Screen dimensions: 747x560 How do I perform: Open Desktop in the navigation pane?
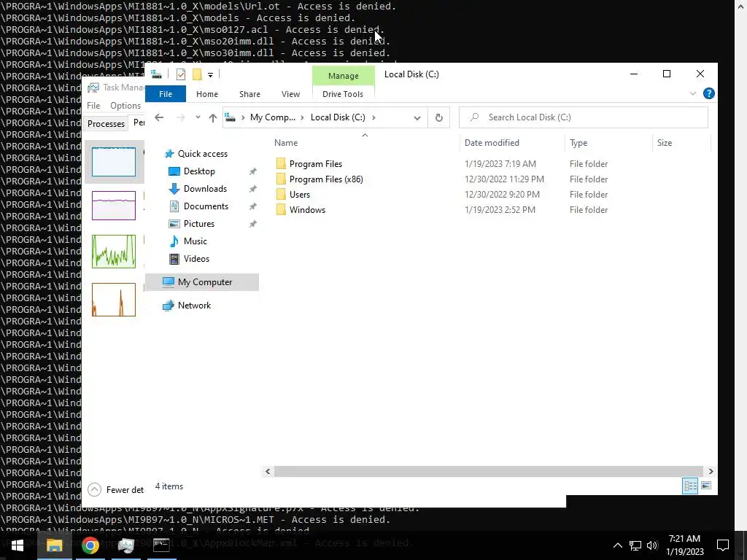[x=199, y=171]
